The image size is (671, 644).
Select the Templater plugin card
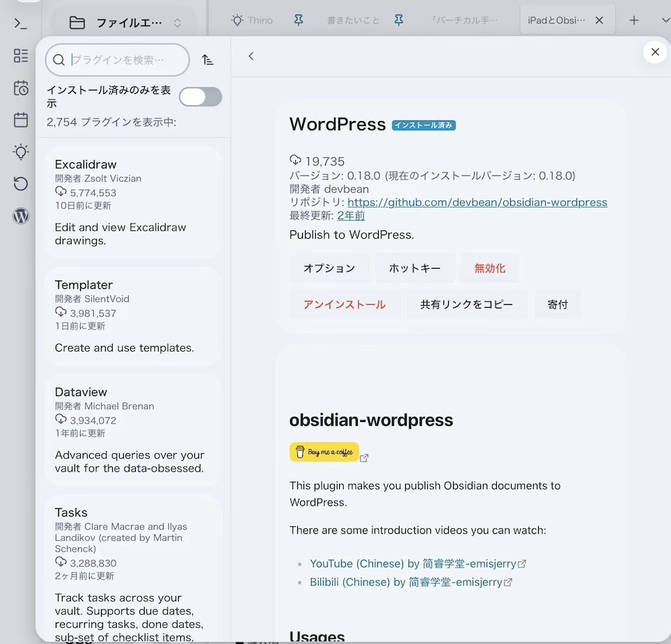point(133,316)
